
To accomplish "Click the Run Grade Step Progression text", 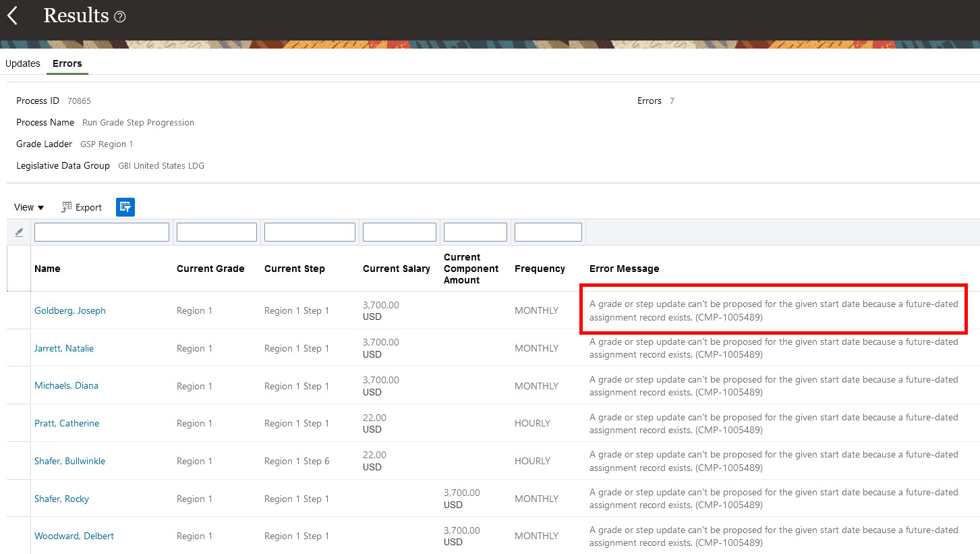I will point(138,122).
